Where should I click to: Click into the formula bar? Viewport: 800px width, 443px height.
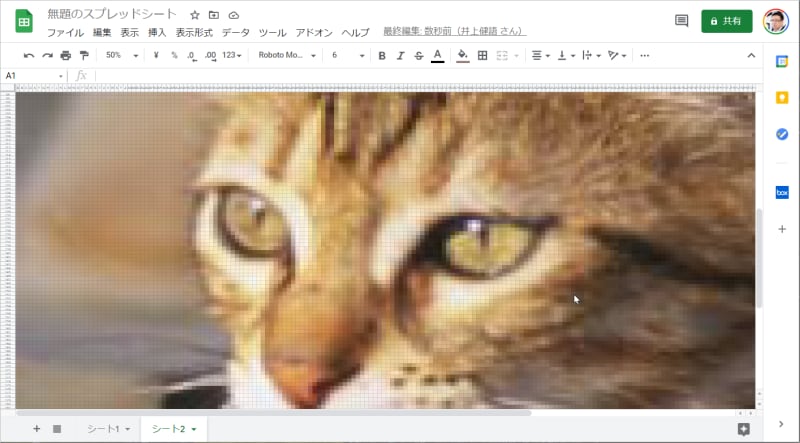tap(428, 76)
